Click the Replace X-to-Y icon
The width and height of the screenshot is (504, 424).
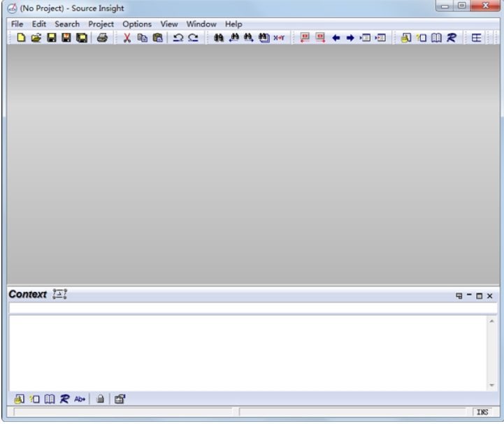(x=279, y=38)
